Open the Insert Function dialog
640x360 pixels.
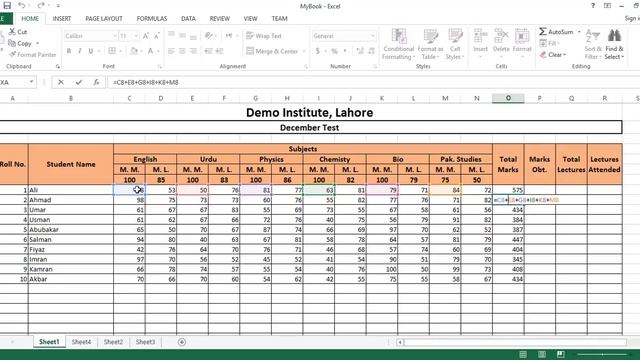coord(96,82)
